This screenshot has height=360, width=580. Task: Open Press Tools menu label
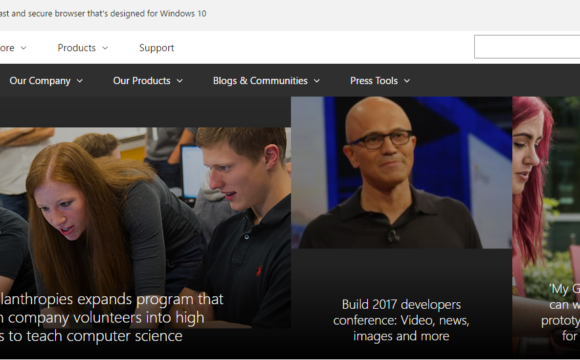tap(374, 81)
